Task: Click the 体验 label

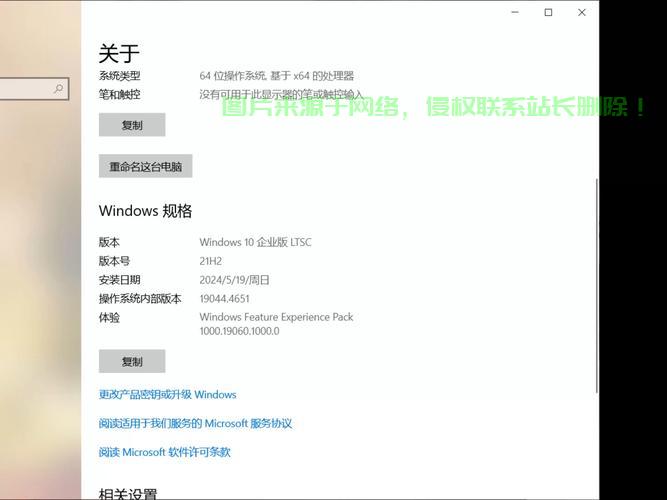Action: pyautogui.click(x=109, y=317)
